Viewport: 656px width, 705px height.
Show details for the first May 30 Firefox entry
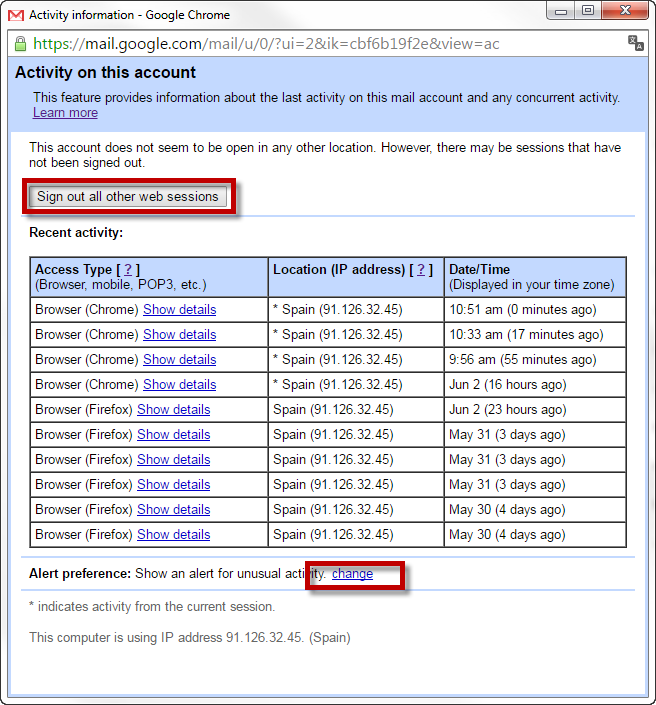(173, 509)
